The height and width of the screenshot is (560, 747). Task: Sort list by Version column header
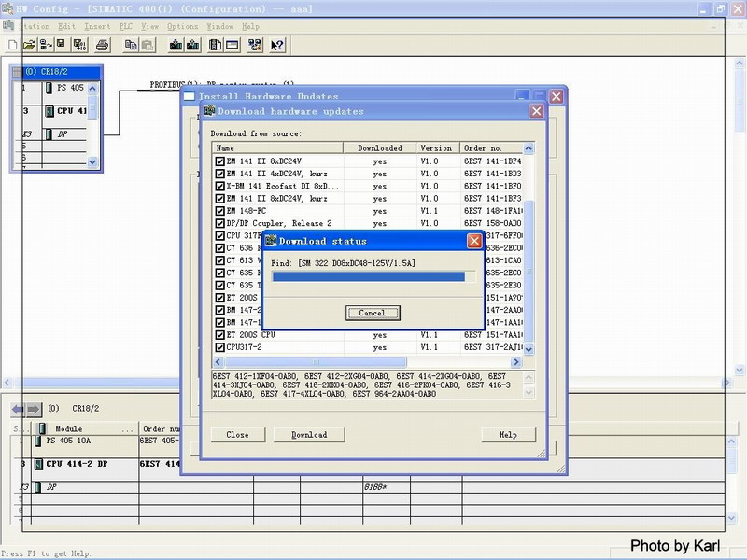pyautogui.click(x=438, y=148)
